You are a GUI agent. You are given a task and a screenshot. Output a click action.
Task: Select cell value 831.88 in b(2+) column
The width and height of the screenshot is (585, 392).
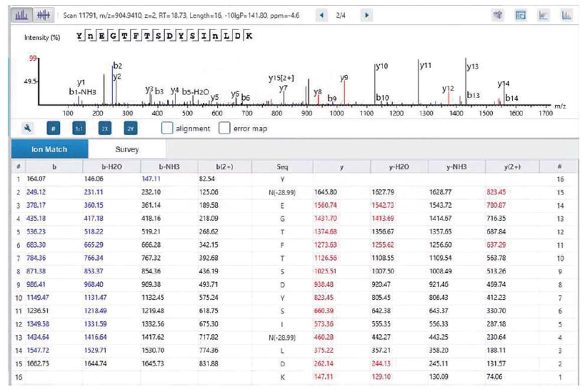pos(209,363)
